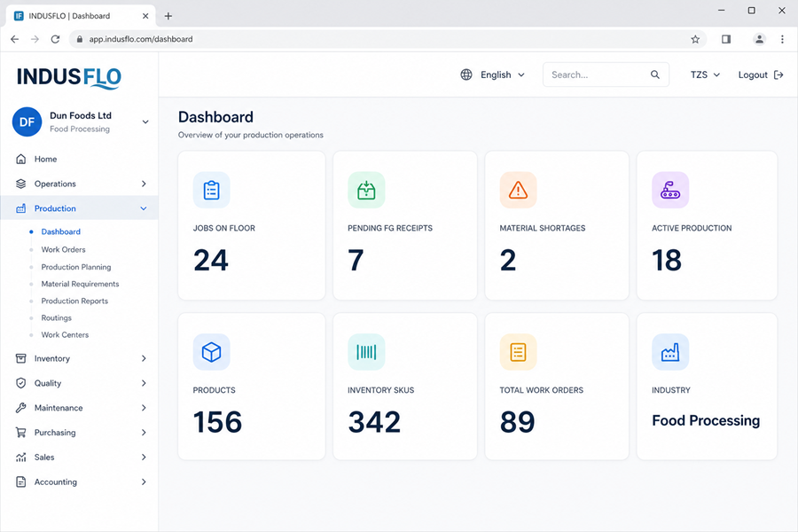Bookmark page with the star icon
This screenshot has height=532, width=798.
pos(695,39)
